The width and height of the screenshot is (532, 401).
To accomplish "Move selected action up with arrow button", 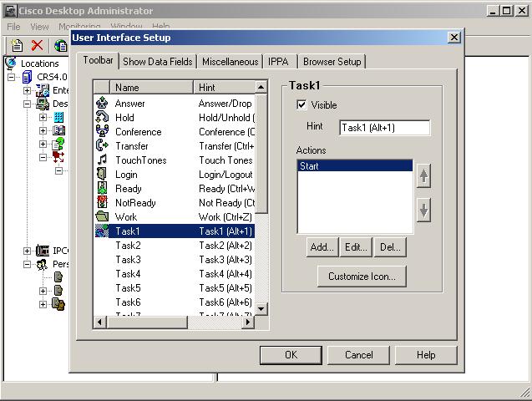I will pos(423,176).
